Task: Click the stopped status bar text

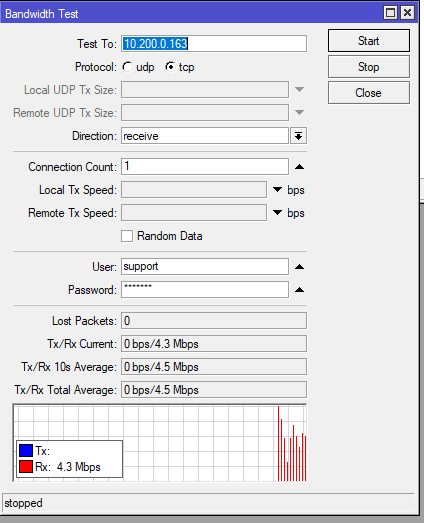Action: 23,503
